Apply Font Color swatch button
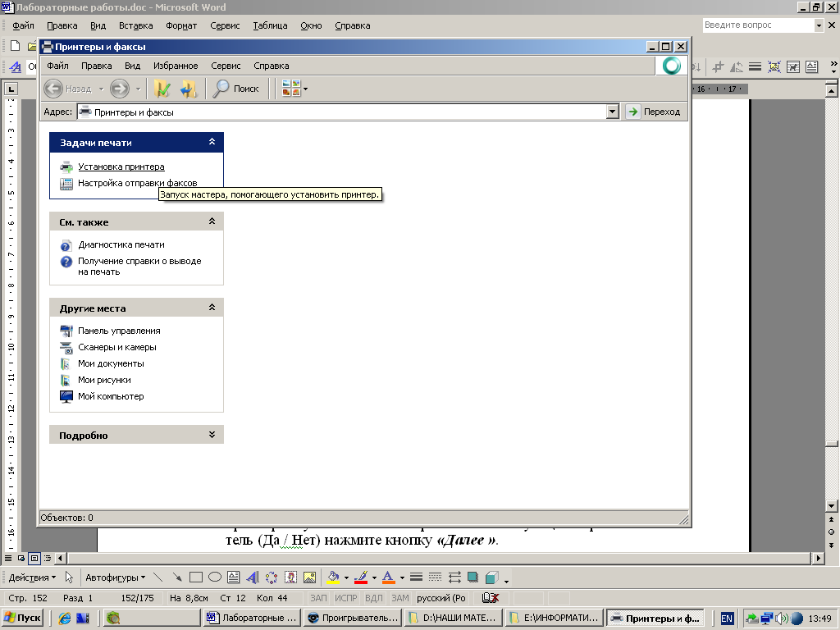Image resolution: width=840 pixels, height=630 pixels. pyautogui.click(x=389, y=577)
